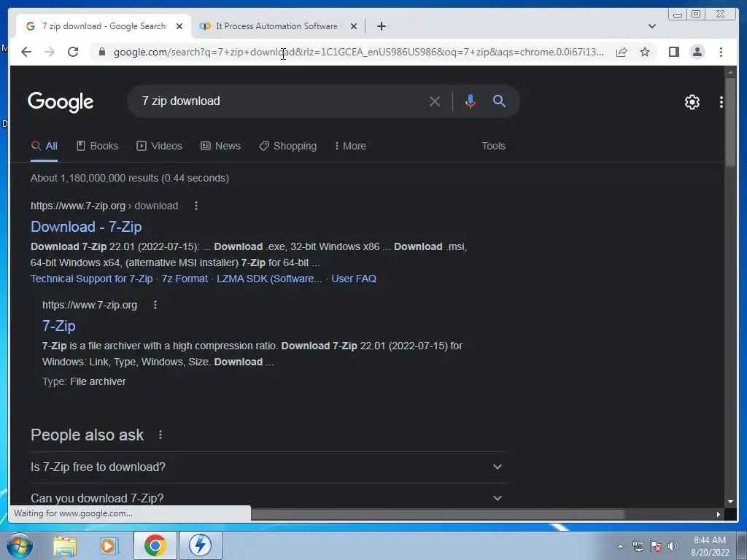This screenshot has height=560, width=747.
Task: Bookmark this page with star icon
Action: (x=645, y=52)
